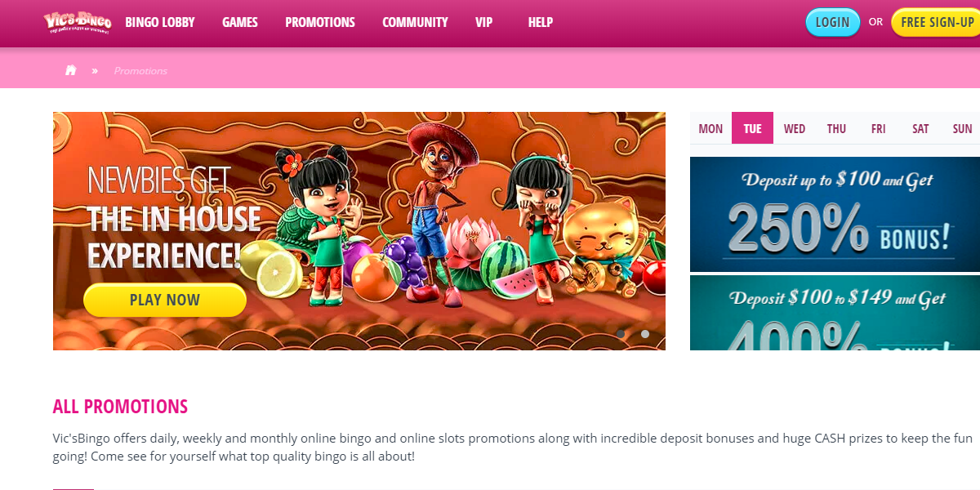
Task: Switch to the FRI tab
Action: (879, 128)
